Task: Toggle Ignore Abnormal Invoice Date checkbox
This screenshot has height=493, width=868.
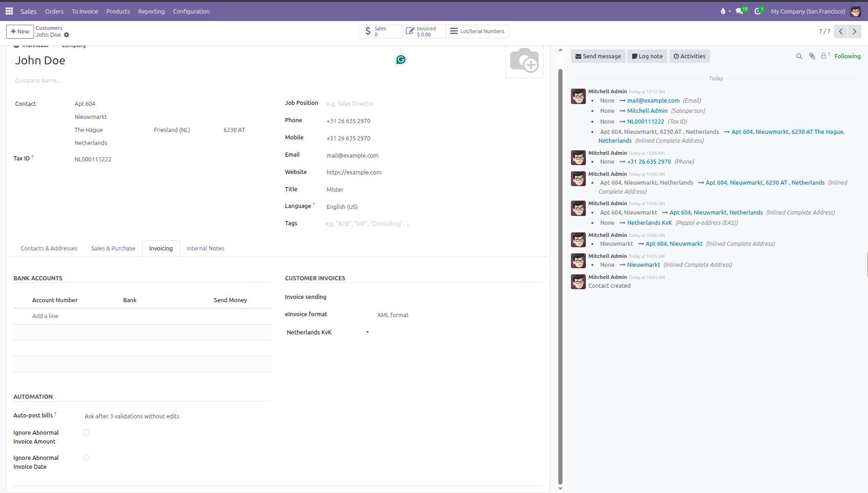Action: 86,458
